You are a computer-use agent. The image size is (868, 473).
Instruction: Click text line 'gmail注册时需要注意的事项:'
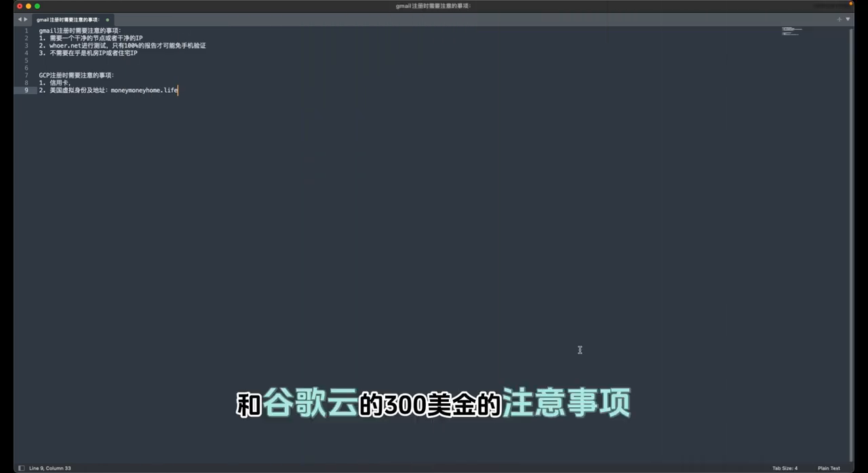pos(79,30)
